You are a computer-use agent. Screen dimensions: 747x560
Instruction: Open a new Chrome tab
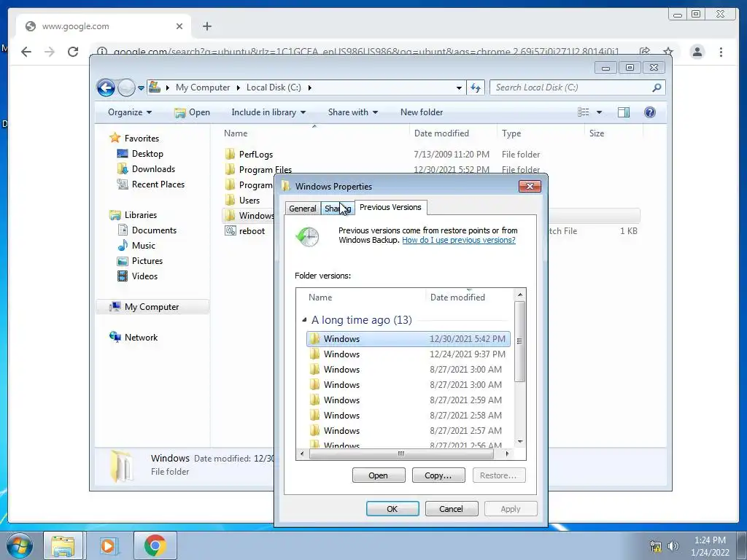coord(206,26)
